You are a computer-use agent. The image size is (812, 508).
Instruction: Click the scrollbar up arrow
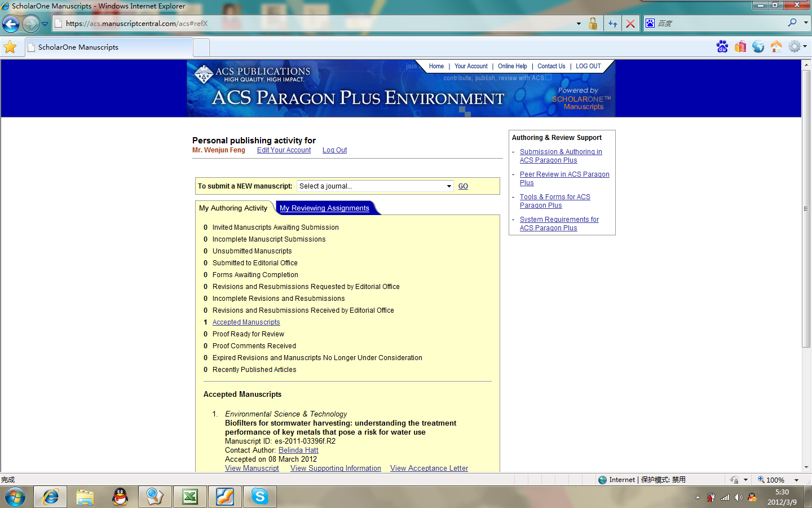[x=806, y=64]
